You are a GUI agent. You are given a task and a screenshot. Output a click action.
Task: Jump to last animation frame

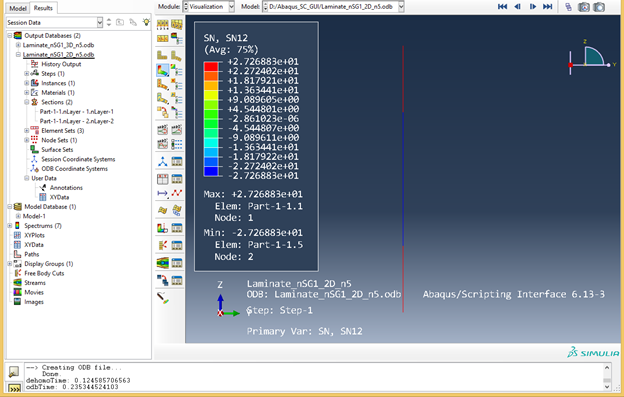548,6
